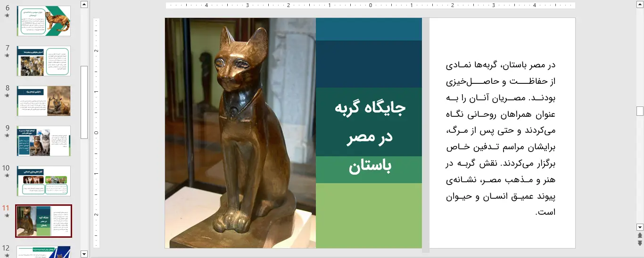Click the title text 'جایگاه گربه در مصر باستان'

tap(369, 137)
